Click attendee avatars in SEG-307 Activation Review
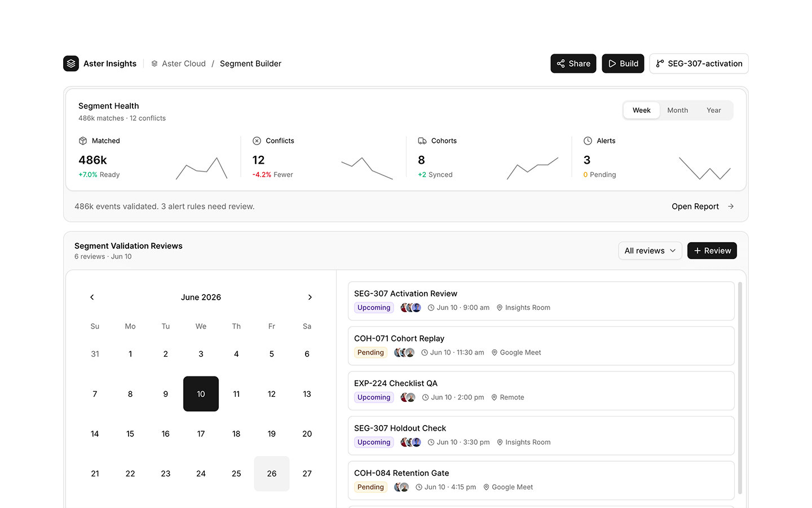This screenshot has height=508, width=812. point(411,308)
